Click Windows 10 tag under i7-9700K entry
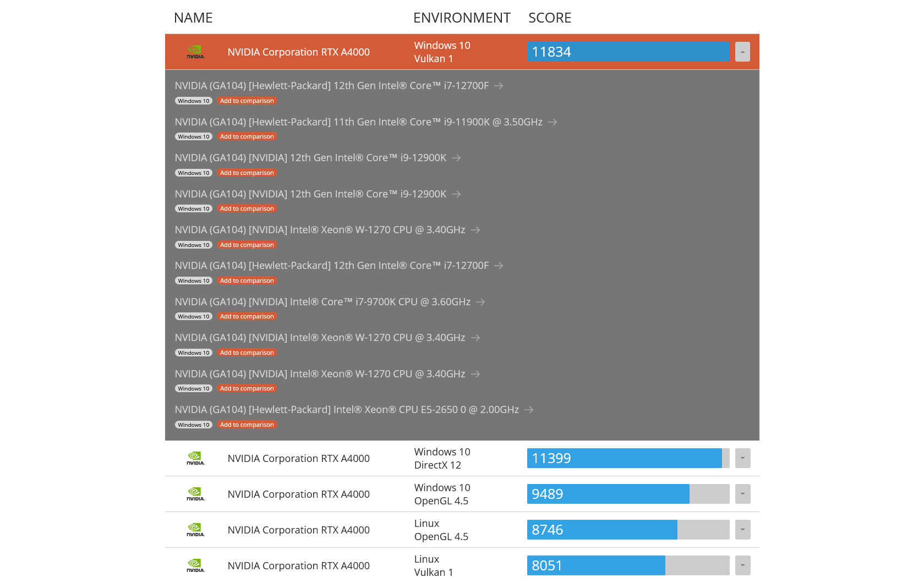Screen dimensions: 924x583 pyautogui.click(x=194, y=317)
